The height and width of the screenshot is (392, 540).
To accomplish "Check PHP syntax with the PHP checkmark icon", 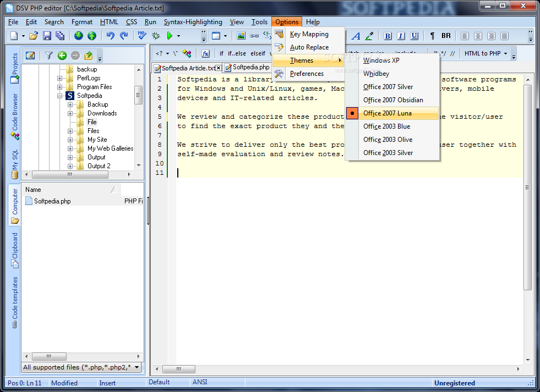I will (x=142, y=36).
